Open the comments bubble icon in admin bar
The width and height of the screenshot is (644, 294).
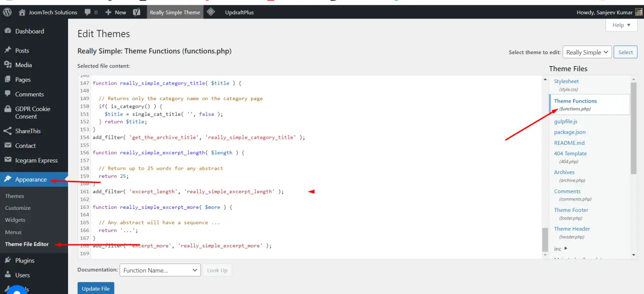pos(88,12)
